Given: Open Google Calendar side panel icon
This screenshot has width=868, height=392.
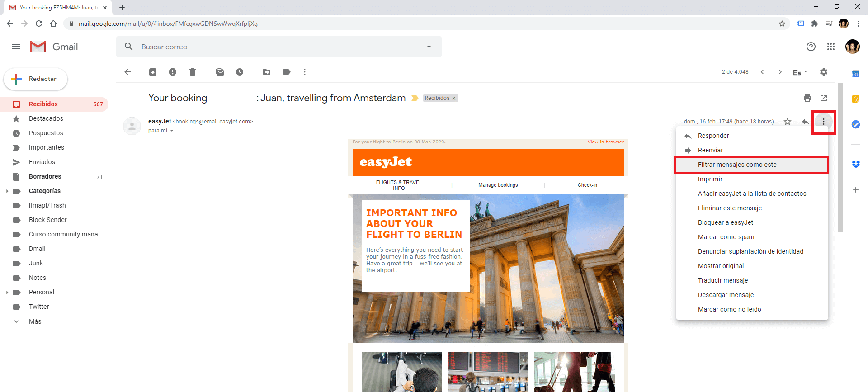Looking at the screenshot, I should click(x=856, y=74).
